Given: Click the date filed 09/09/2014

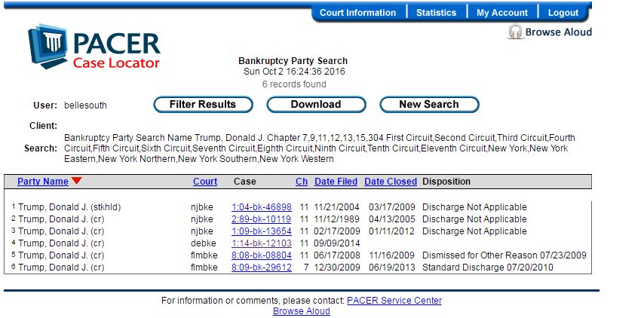Looking at the screenshot, I should pyautogui.click(x=337, y=243).
